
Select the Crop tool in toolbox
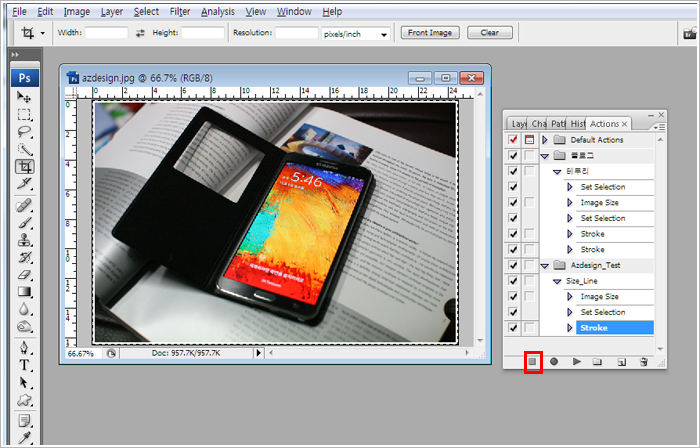click(24, 167)
